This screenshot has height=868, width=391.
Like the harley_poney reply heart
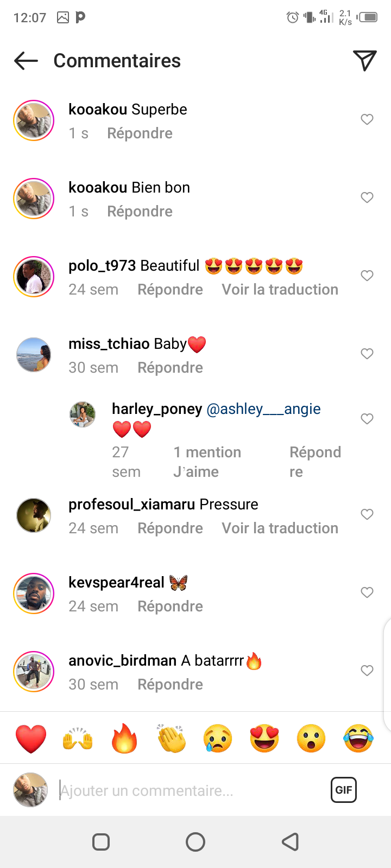tap(367, 419)
